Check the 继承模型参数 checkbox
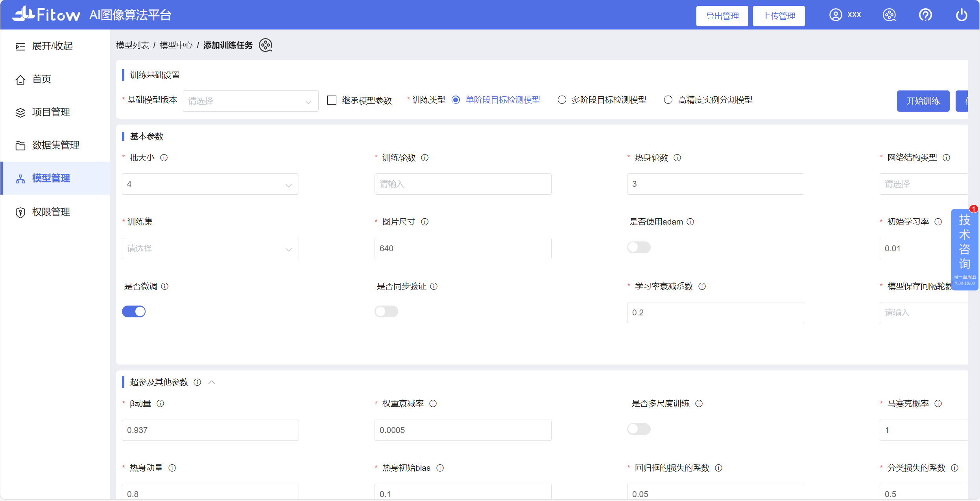The image size is (980, 501). 332,100
